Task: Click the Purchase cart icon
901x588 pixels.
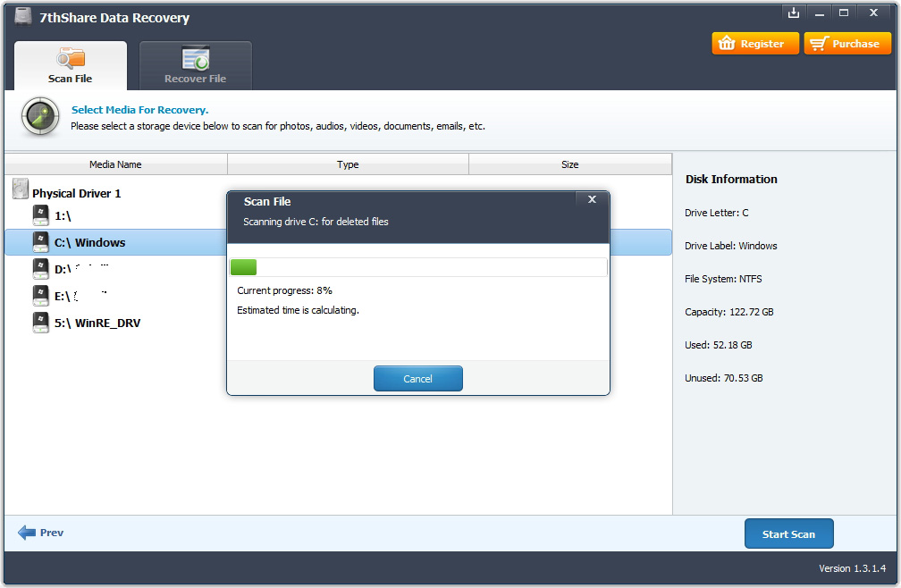Action: click(820, 43)
